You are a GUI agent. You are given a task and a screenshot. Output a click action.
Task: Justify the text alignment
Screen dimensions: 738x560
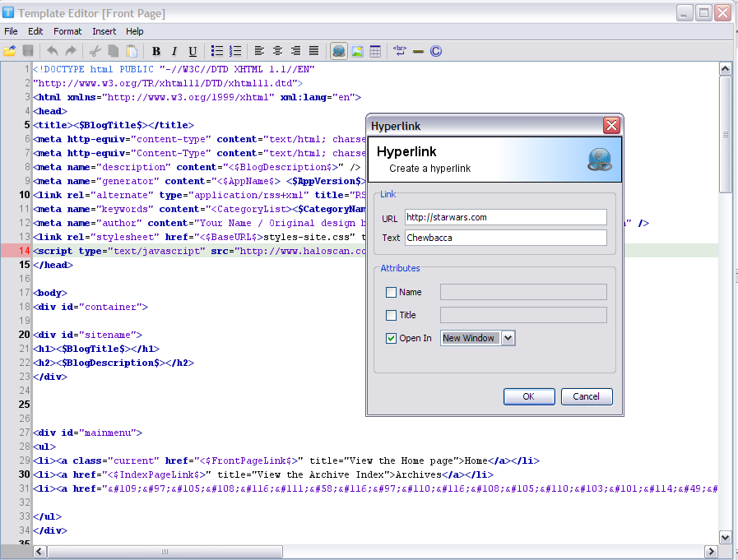coord(314,51)
